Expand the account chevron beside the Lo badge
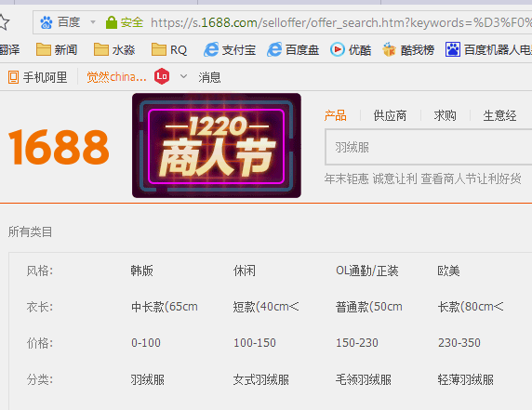Viewport: 532px width, 410px height. pyautogui.click(x=183, y=76)
